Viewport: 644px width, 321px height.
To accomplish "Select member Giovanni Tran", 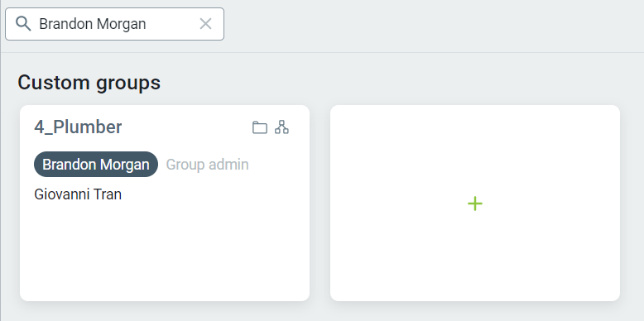I will (78, 194).
